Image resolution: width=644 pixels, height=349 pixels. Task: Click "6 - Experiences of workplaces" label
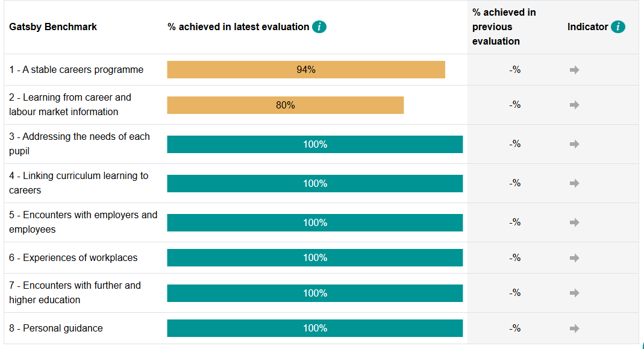point(73,258)
